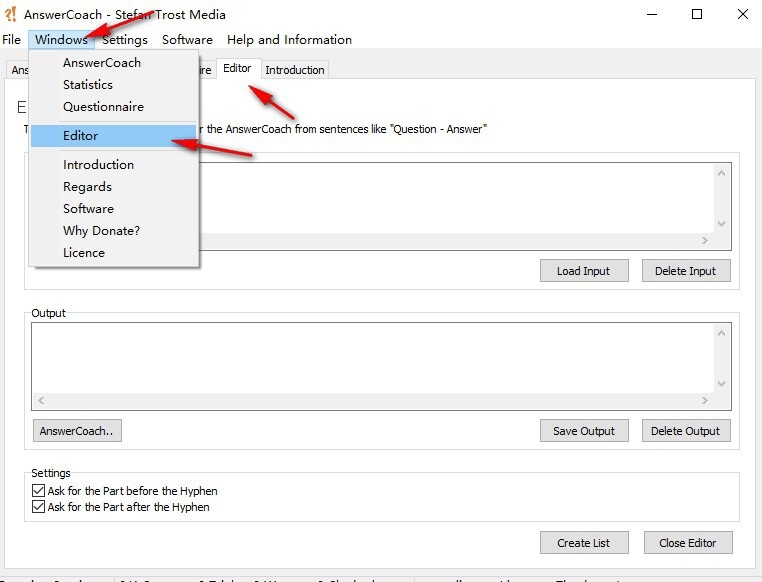Click the Delete Input button
Screen dimensions: 762x582
pyautogui.click(x=686, y=271)
